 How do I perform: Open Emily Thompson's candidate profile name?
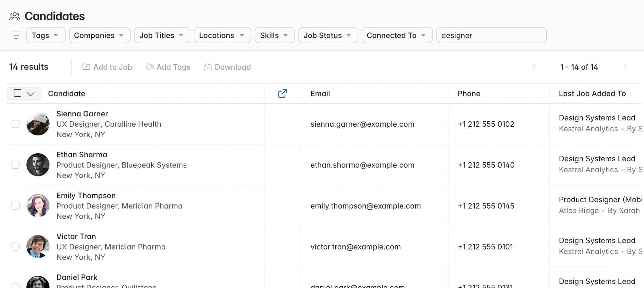(86, 196)
